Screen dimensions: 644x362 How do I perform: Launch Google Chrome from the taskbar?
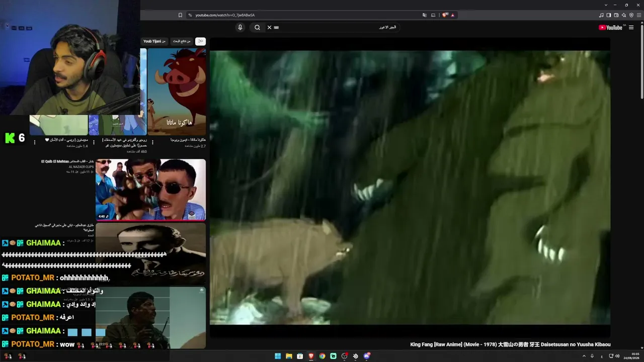[x=322, y=356]
